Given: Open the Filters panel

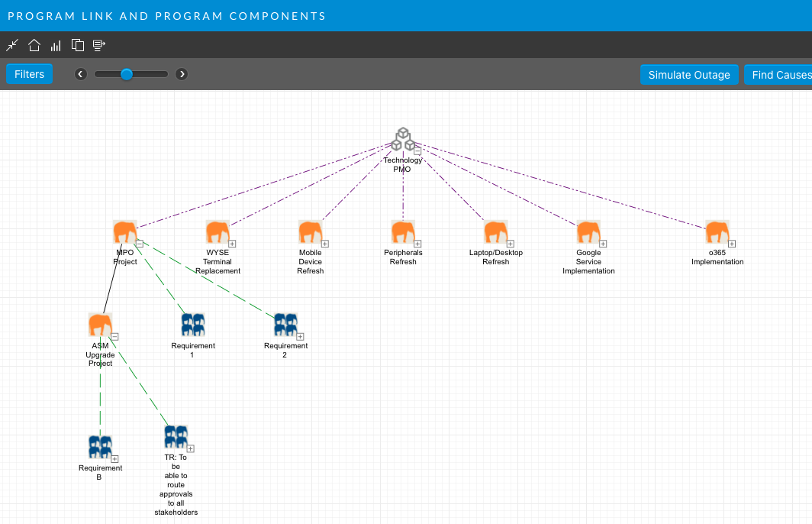Looking at the screenshot, I should pyautogui.click(x=29, y=74).
